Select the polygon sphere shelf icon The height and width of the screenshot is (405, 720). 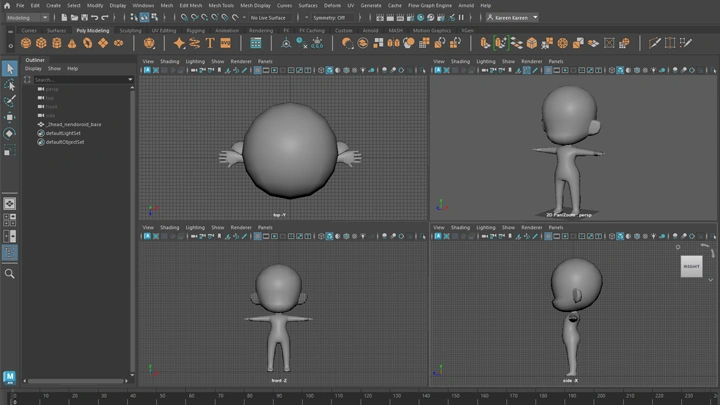pos(27,43)
